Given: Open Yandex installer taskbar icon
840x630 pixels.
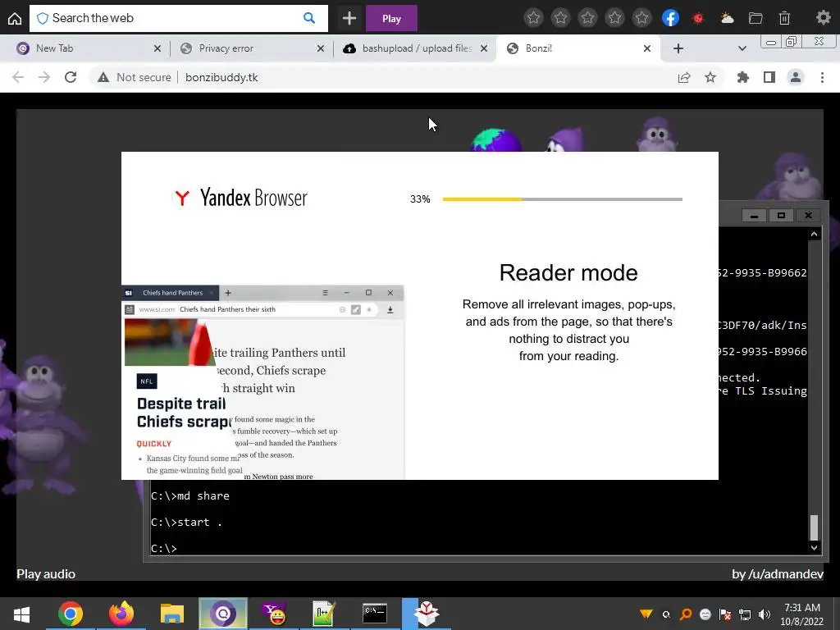Looking at the screenshot, I should [426, 614].
